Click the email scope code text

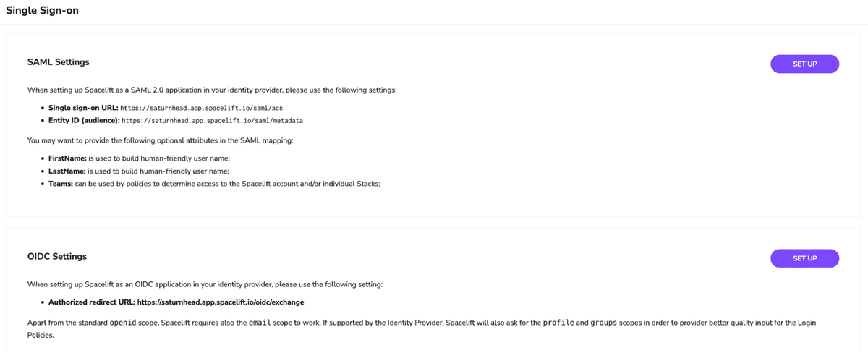click(259, 323)
